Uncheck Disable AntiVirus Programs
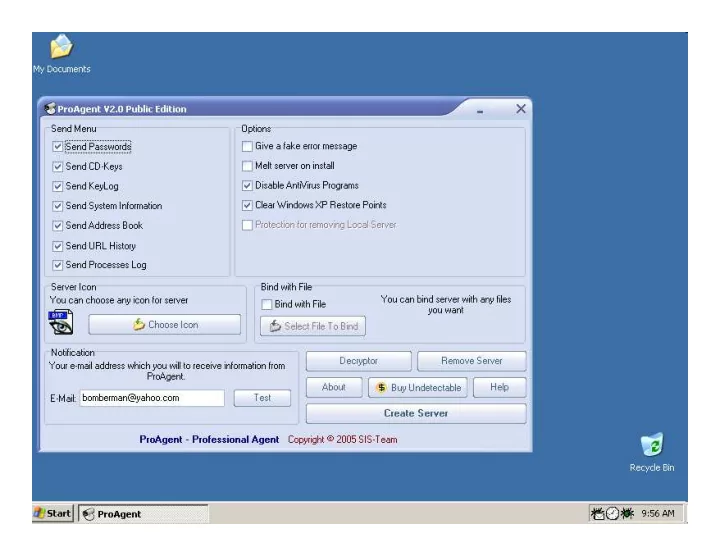 tap(247, 186)
